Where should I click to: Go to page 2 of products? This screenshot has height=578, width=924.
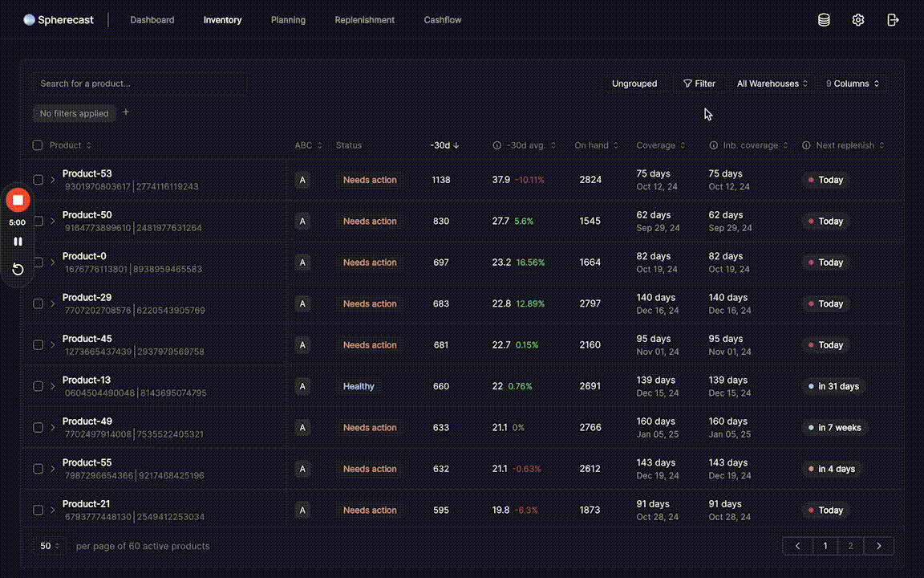click(x=851, y=546)
